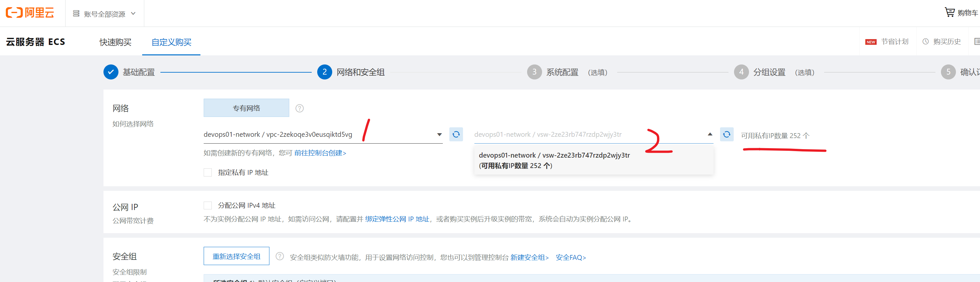Refresh the vSwitch list
Image resolution: width=980 pixels, height=282 pixels.
(x=726, y=134)
